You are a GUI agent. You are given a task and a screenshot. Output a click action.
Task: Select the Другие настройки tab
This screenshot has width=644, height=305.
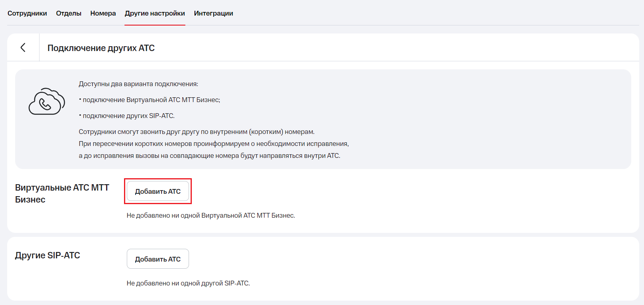click(x=155, y=13)
